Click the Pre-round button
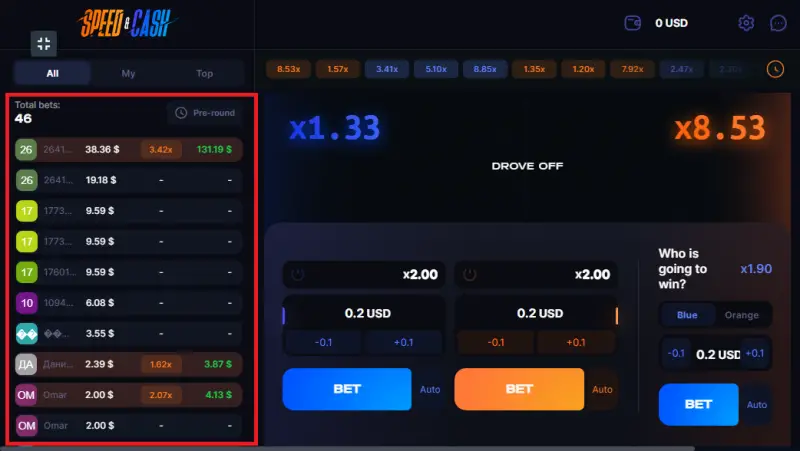800x451 pixels. 204,113
